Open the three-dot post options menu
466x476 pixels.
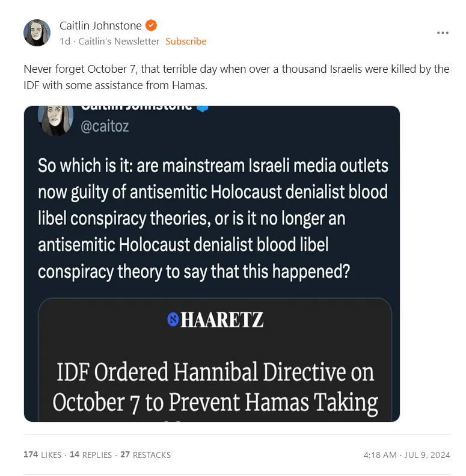(x=443, y=32)
